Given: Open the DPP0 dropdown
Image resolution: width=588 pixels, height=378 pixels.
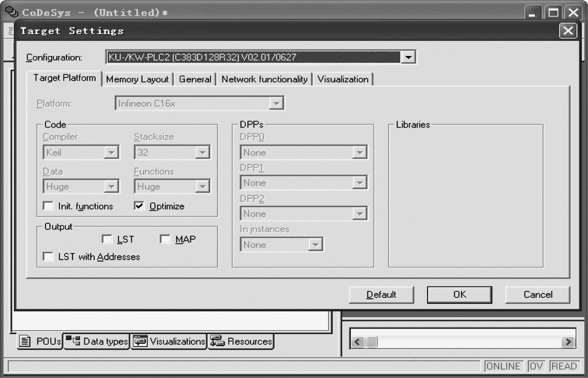Looking at the screenshot, I should tap(359, 153).
